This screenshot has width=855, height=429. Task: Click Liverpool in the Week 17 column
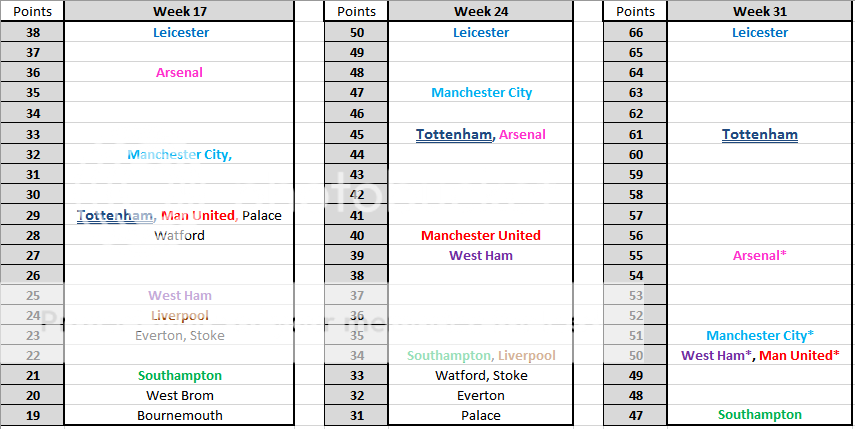pos(180,315)
